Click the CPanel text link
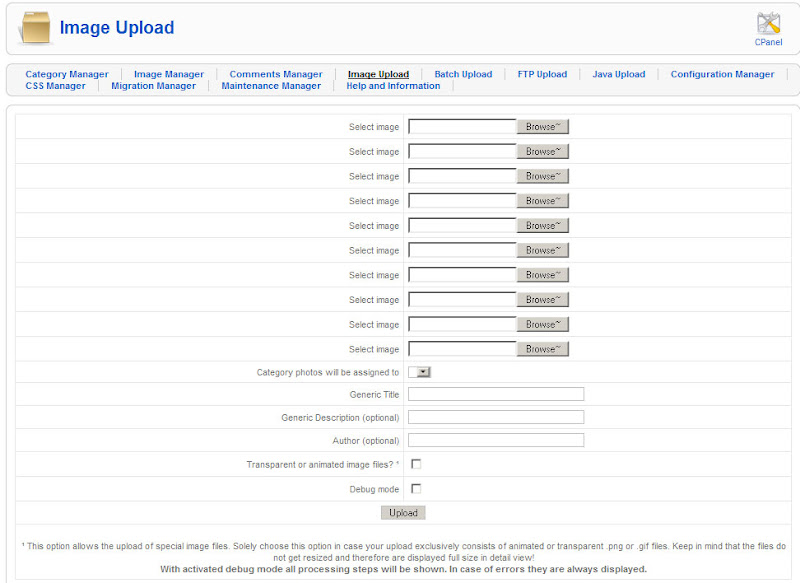Viewport: 800px width, 583px height. [x=768, y=42]
